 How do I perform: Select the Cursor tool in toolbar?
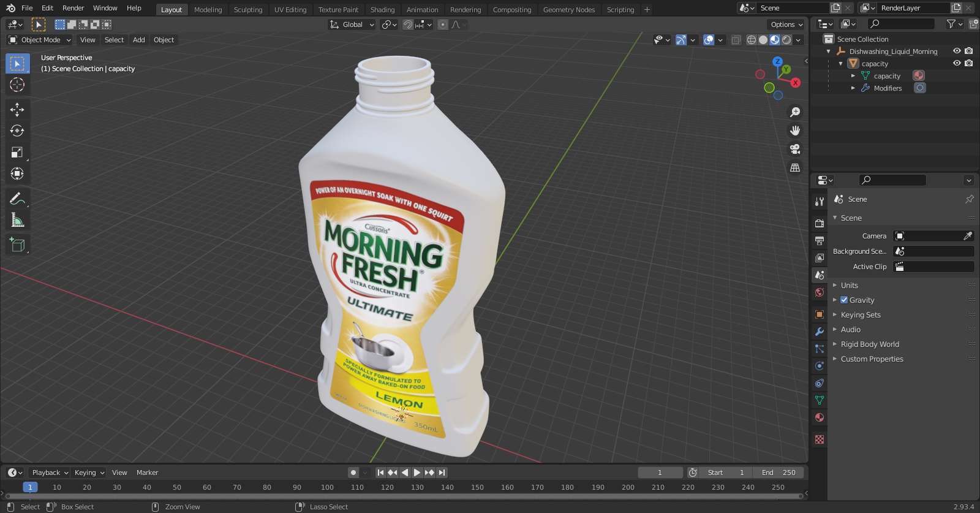(x=17, y=85)
